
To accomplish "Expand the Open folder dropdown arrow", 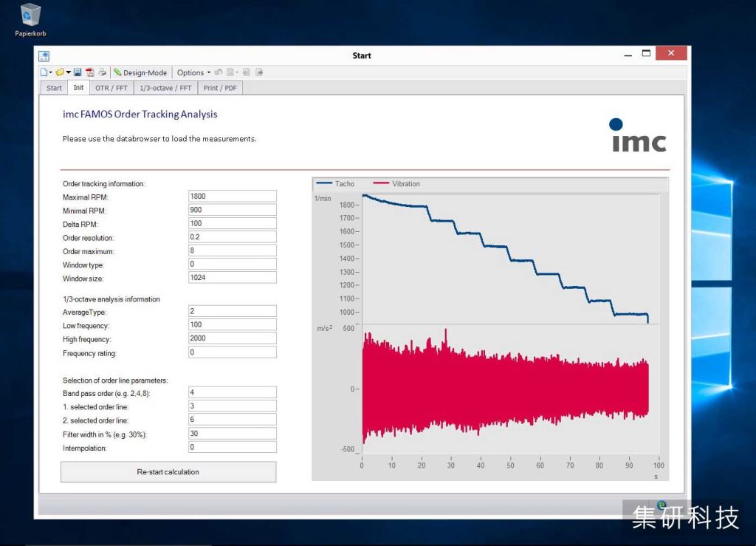I will 69,72.
